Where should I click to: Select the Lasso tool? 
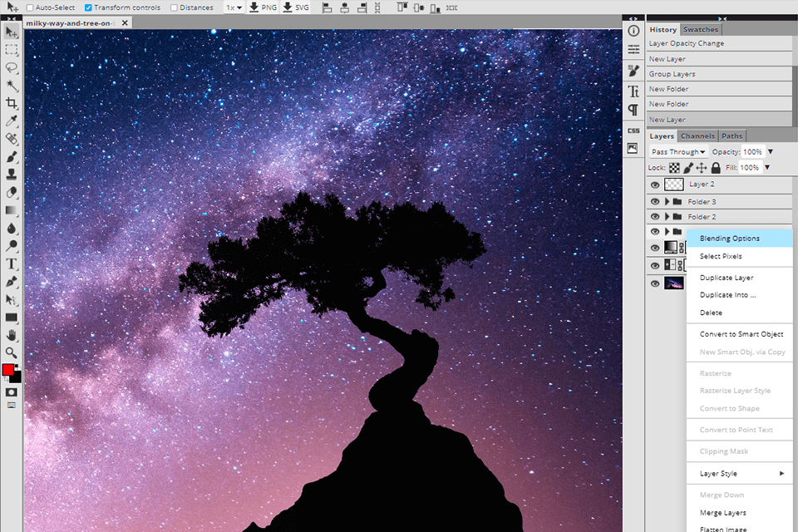[x=12, y=67]
